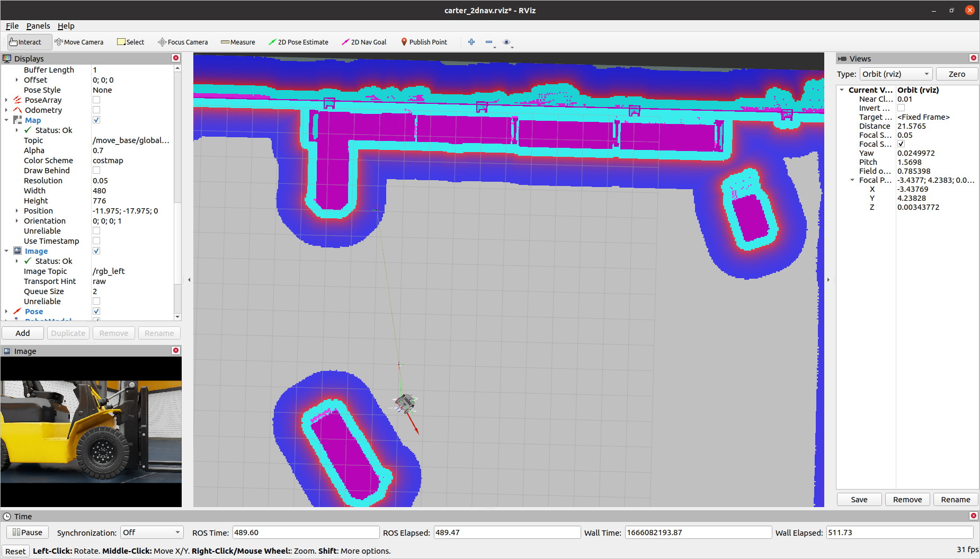Collapse the Map display tree
The width and height of the screenshot is (980, 559).
6,120
